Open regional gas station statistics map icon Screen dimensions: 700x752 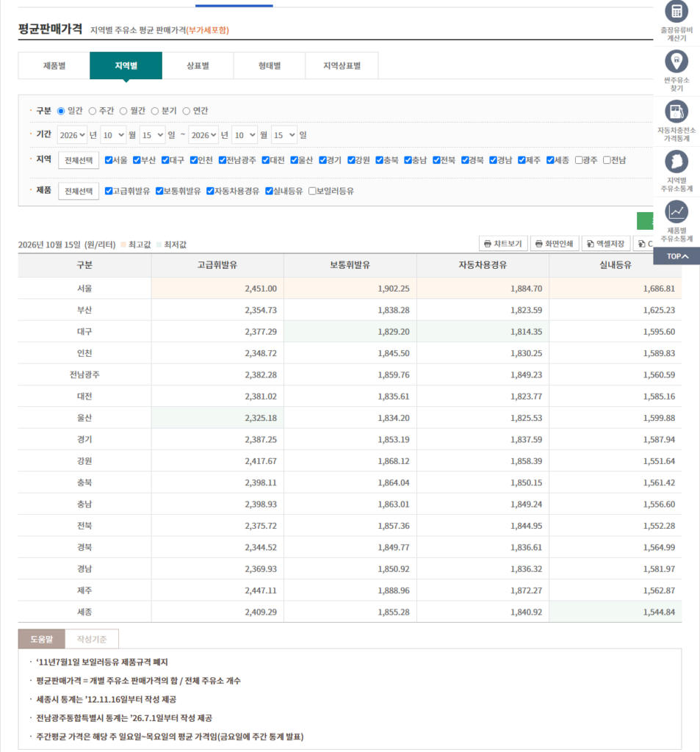pyautogui.click(x=676, y=162)
